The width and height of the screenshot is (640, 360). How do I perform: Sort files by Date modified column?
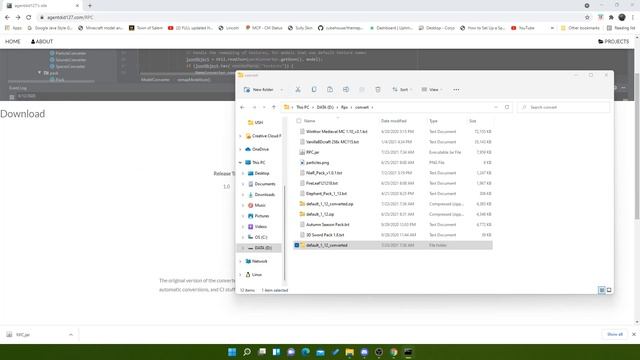393,121
